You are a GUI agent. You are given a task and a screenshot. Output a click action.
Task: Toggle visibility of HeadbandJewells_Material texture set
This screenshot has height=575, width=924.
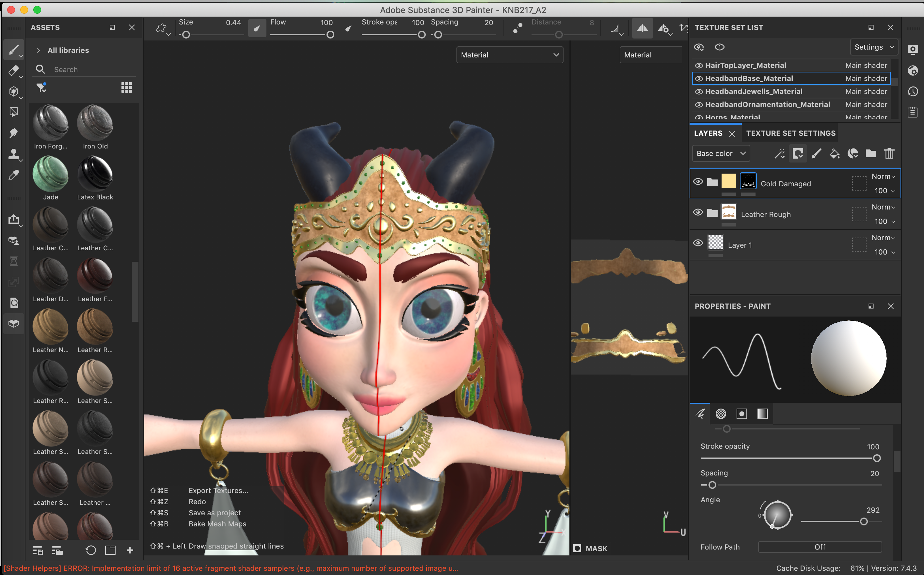[699, 92]
